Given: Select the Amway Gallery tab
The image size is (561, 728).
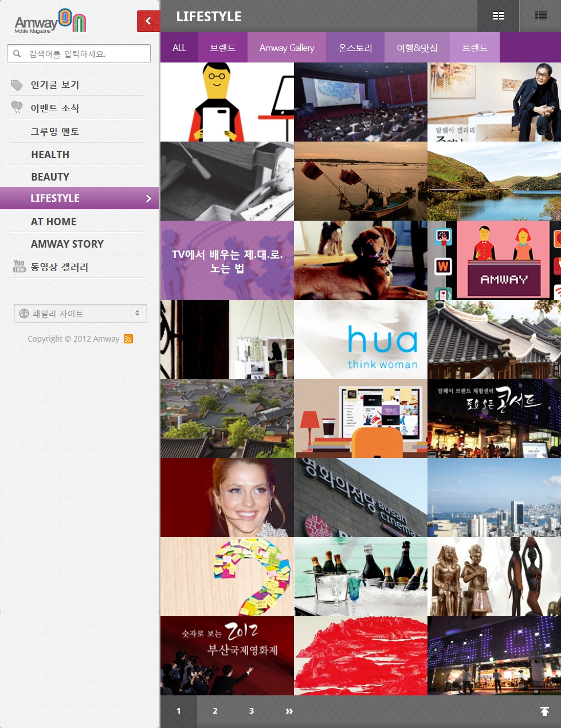Looking at the screenshot, I should click(x=287, y=48).
